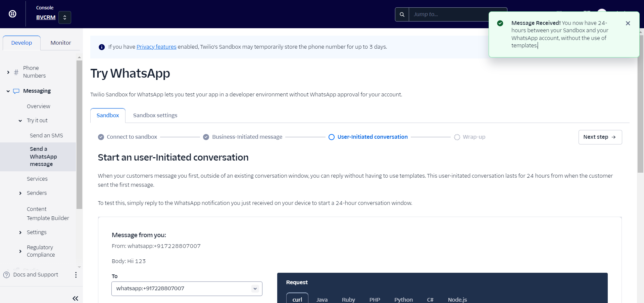Open Messaging Overview
Image resolution: width=644 pixels, height=303 pixels.
tap(39, 106)
